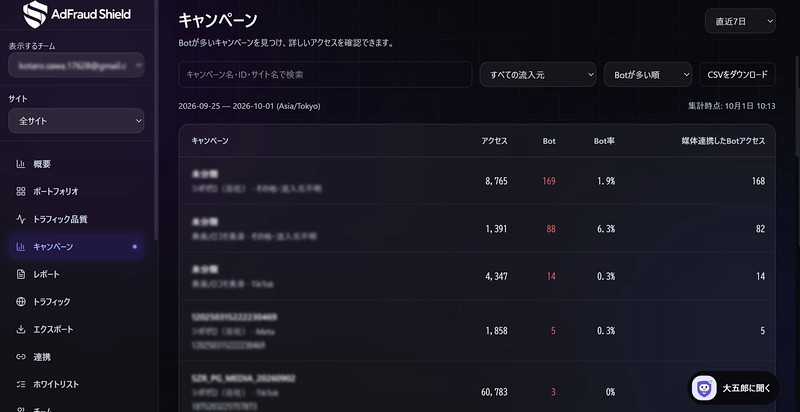This screenshot has height=412, width=800.
Task: Click the red Bot count 169
Action: (x=549, y=181)
